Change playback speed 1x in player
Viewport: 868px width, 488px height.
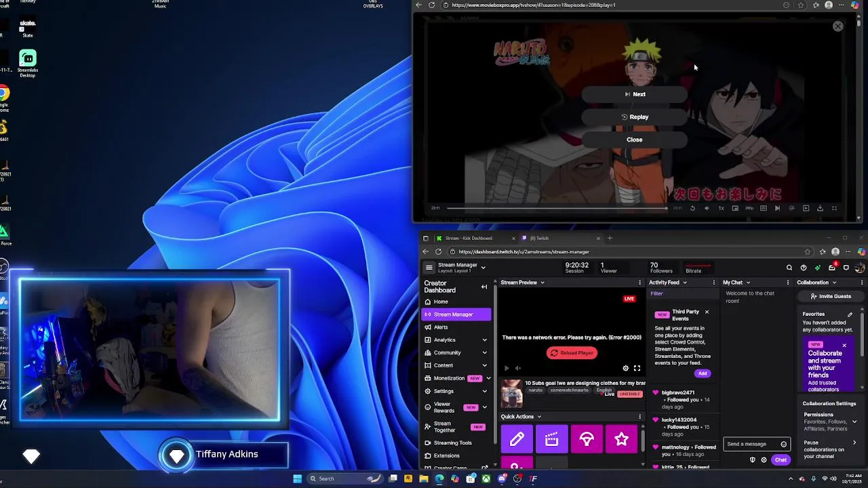click(x=721, y=208)
